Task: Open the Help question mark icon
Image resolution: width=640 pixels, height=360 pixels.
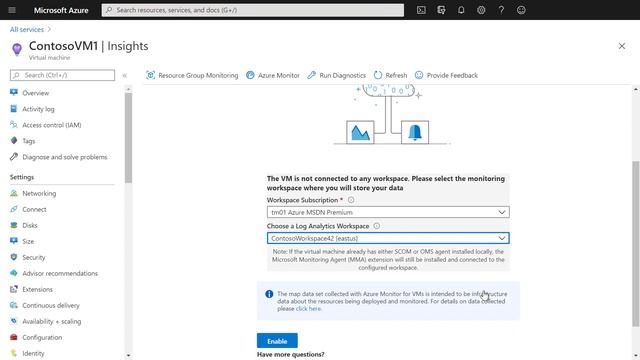Action: (501, 10)
